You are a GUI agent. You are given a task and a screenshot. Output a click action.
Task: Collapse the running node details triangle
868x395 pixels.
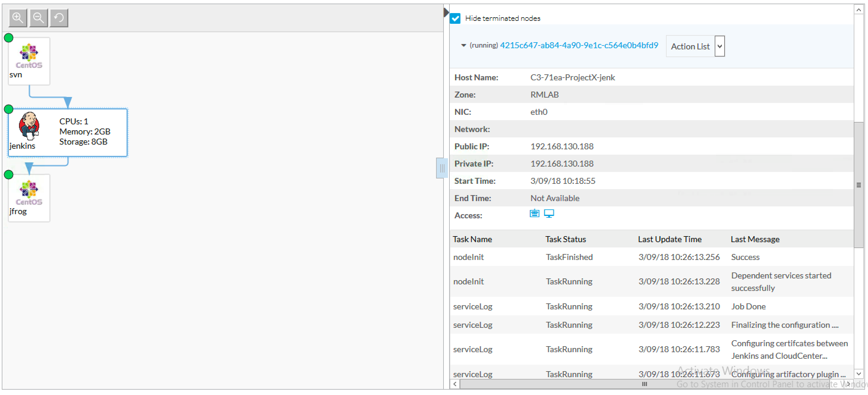[x=463, y=46]
